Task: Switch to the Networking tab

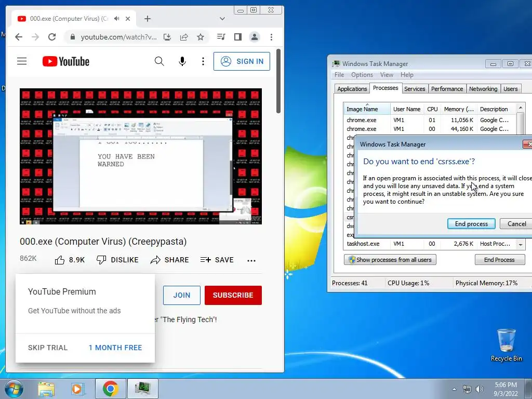Action: pos(483,89)
